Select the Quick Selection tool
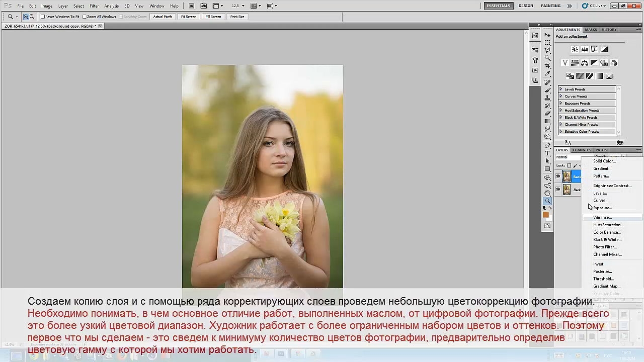This screenshot has width=644, height=362. (x=547, y=58)
